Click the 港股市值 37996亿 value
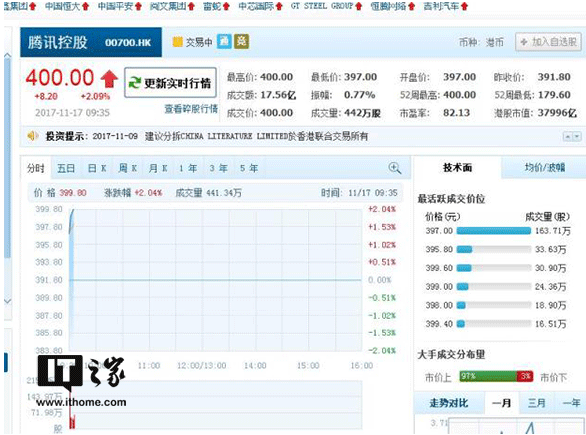The image size is (586, 435). [557, 112]
